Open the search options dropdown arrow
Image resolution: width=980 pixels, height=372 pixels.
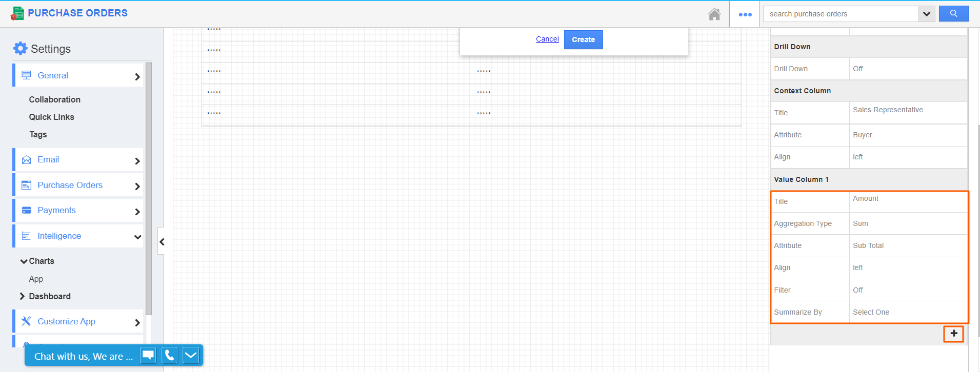(x=927, y=14)
